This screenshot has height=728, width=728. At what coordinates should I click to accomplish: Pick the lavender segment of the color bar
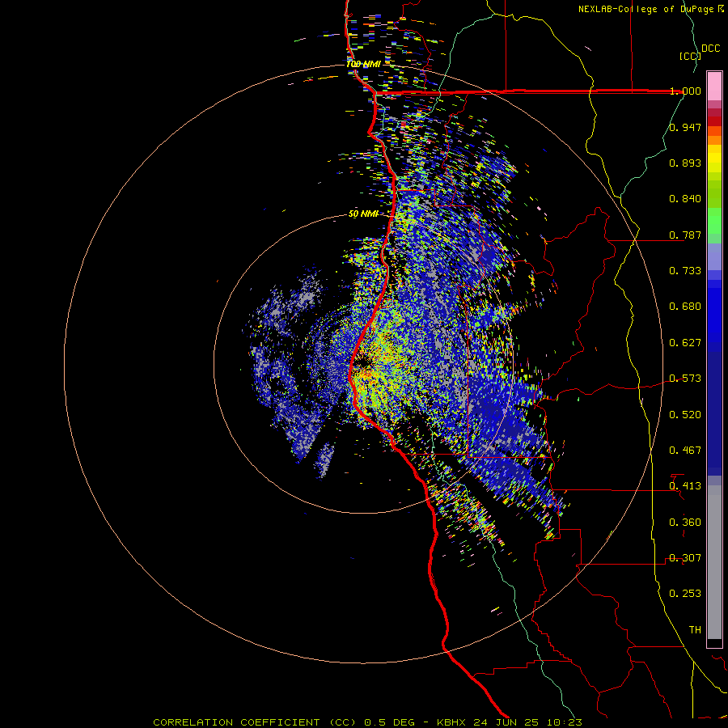[x=714, y=256]
